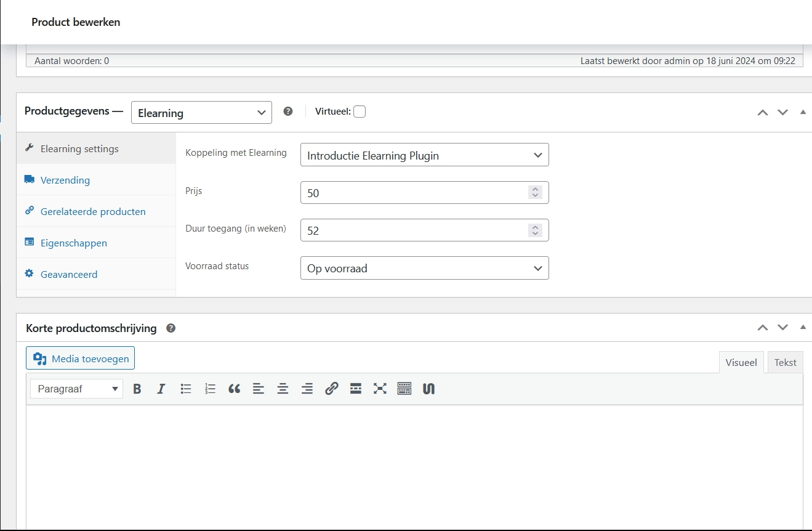Screen dimensions: 812x531
Task: Open the Elearning product type dropdown
Action: click(201, 113)
